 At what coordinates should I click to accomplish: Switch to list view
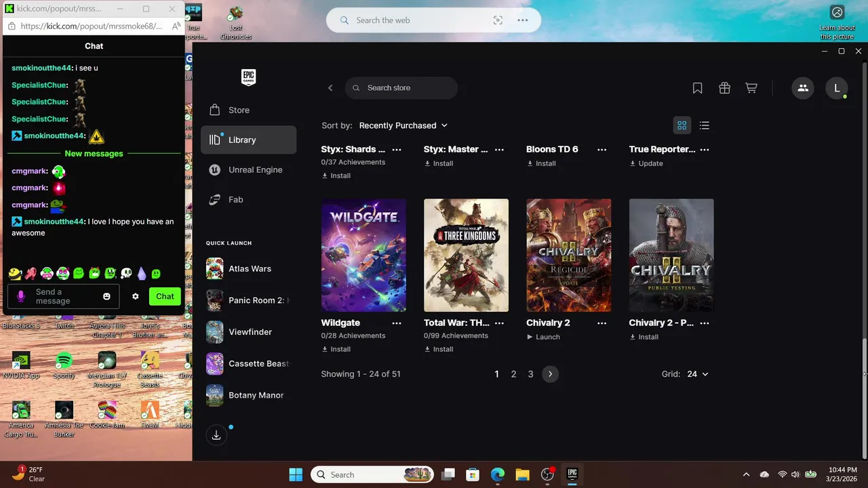point(705,125)
